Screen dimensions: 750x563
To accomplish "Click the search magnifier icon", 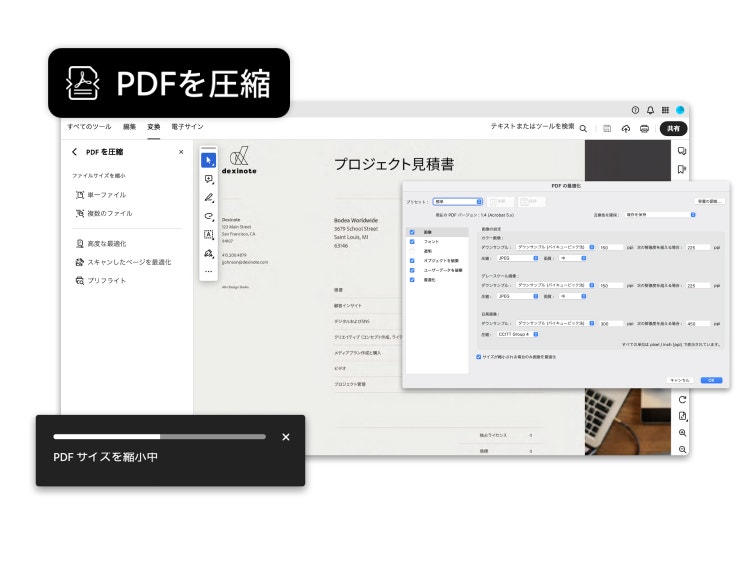I will (583, 128).
